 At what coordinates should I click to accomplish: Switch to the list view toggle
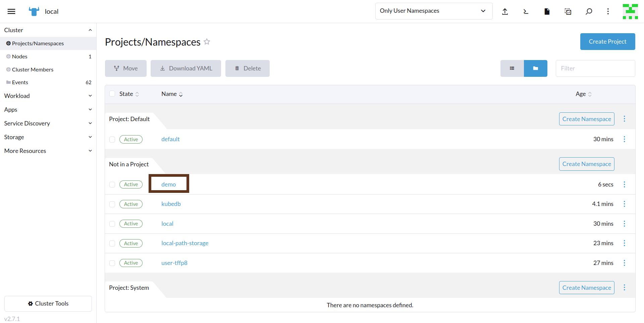click(x=512, y=68)
